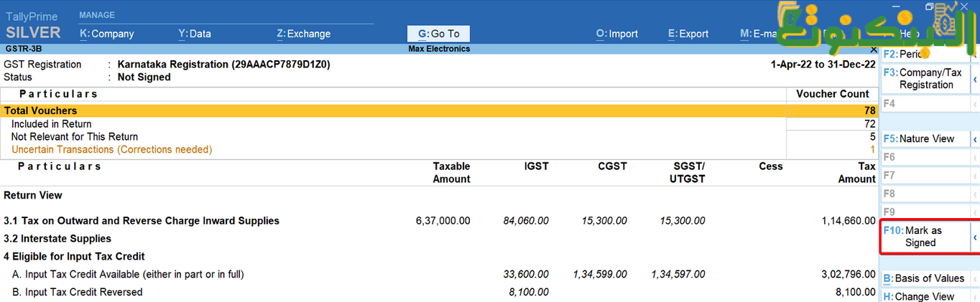Expand chevron beside Nature View

[x=975, y=138]
